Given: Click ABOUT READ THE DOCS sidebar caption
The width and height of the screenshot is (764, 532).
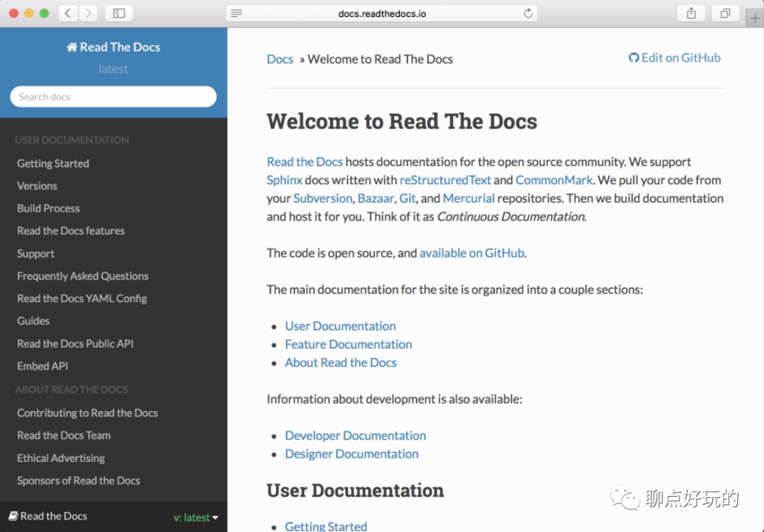Looking at the screenshot, I should [71, 389].
